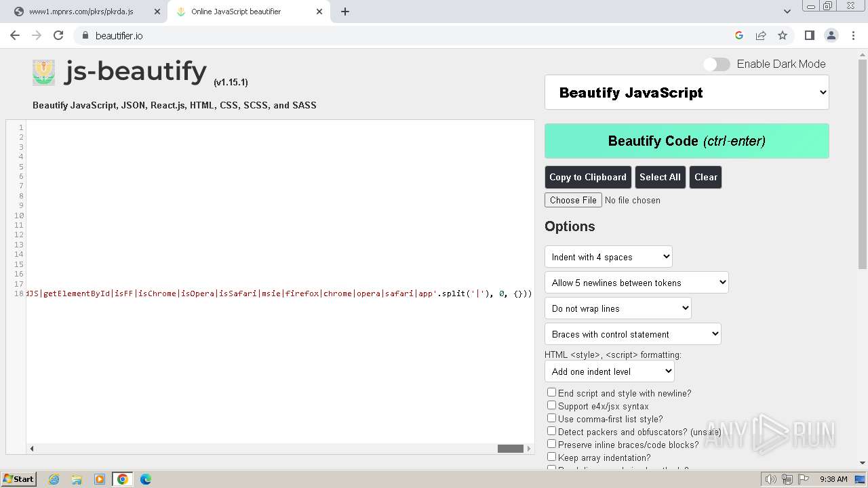Click inside the code editor area
Viewport: 868px width, 488px height.
(x=279, y=281)
